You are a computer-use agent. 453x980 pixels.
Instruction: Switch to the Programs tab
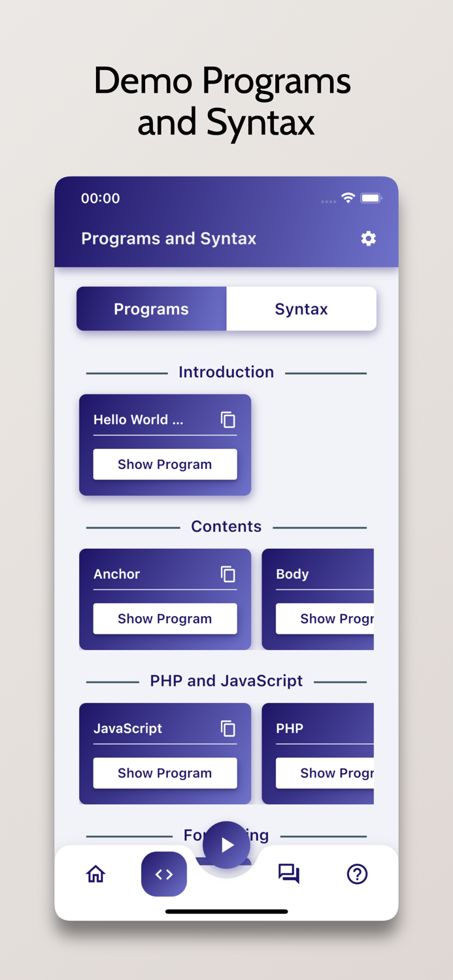(152, 308)
